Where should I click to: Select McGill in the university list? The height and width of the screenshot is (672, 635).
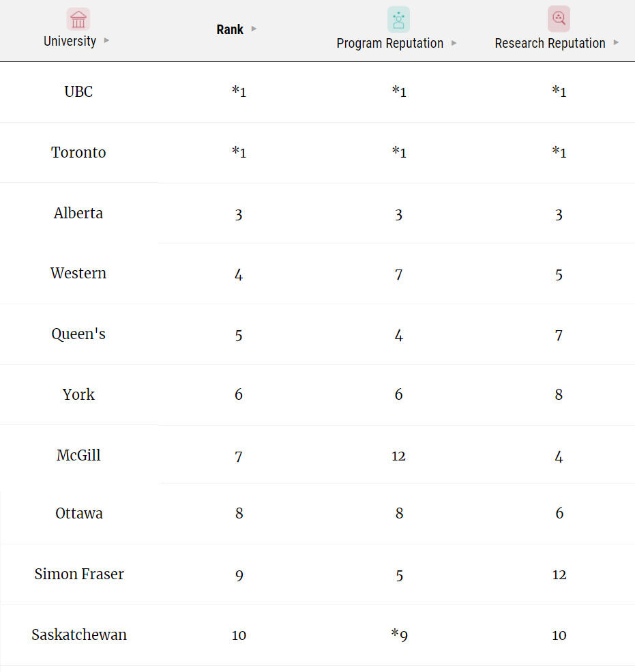tap(78, 455)
